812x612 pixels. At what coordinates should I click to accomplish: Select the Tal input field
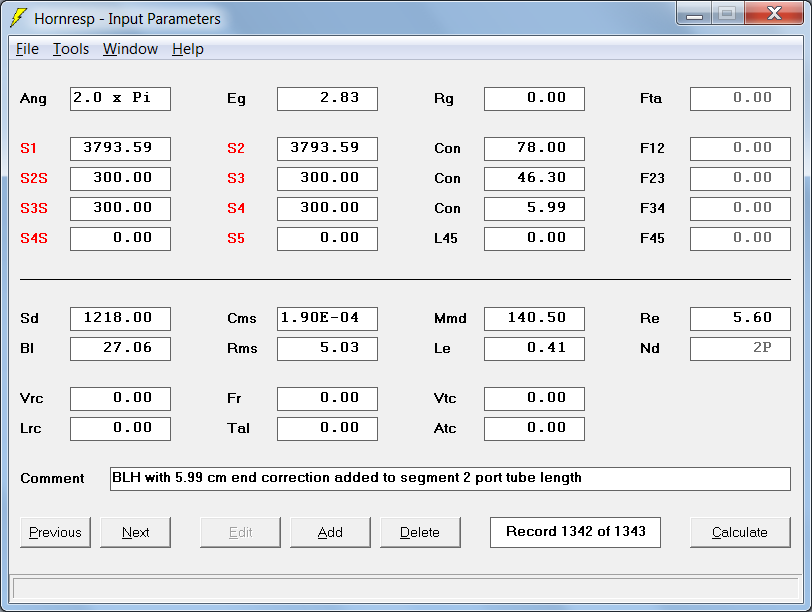(x=327, y=429)
